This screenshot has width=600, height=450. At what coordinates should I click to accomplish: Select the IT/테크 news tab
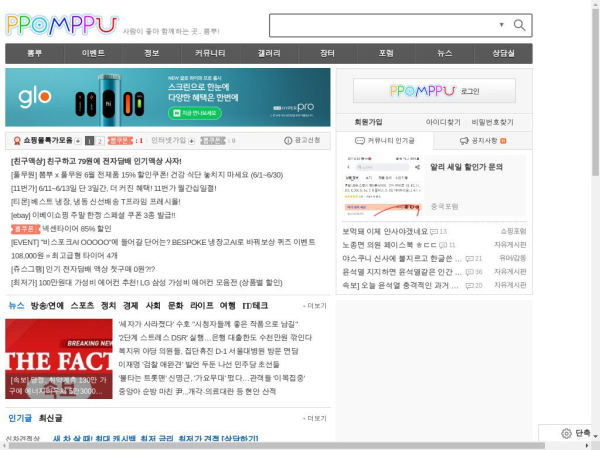point(255,305)
